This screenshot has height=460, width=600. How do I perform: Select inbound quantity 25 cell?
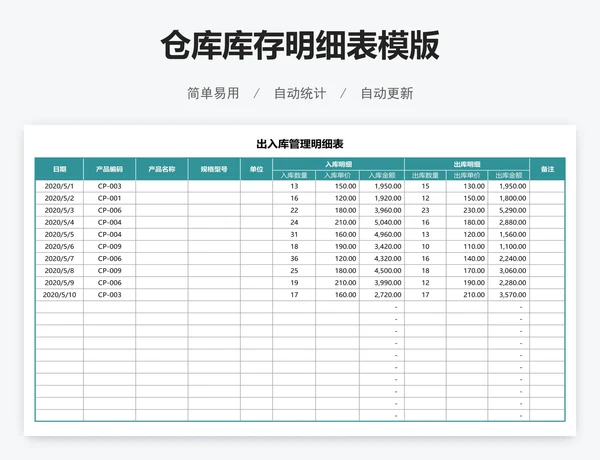click(294, 271)
